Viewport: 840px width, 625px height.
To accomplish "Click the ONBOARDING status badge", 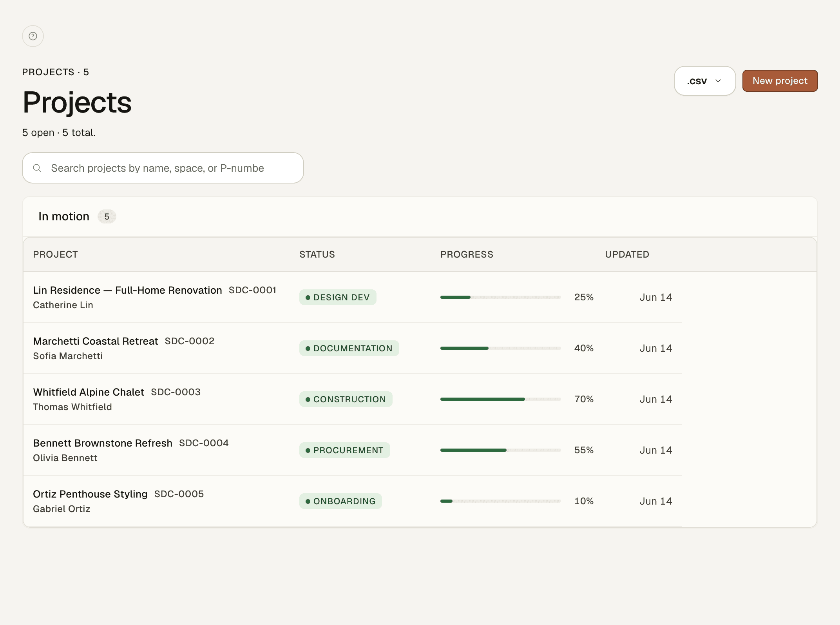I will pos(340,501).
